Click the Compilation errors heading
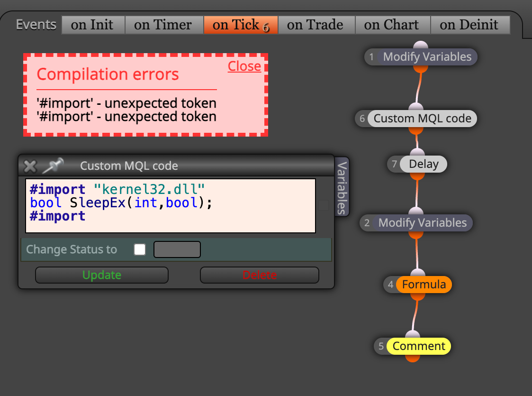532x396 pixels. tap(108, 74)
